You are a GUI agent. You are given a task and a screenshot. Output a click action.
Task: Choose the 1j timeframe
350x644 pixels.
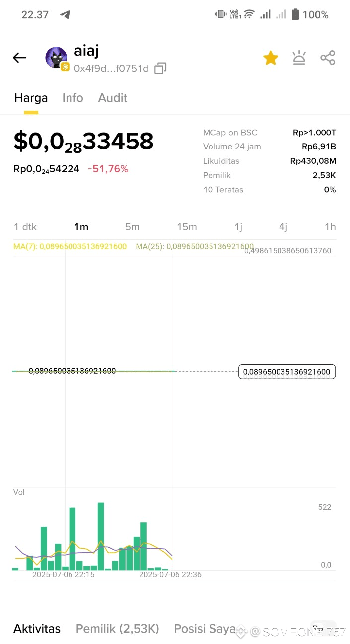point(238,227)
